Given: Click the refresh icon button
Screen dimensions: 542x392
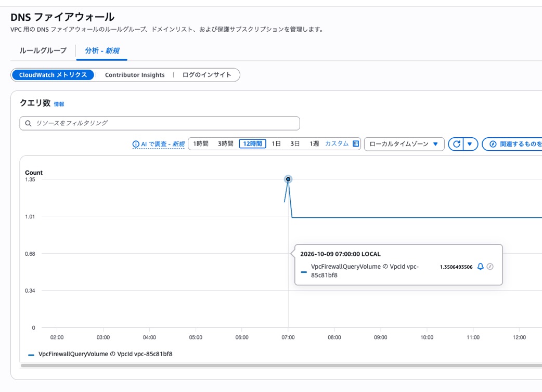Looking at the screenshot, I should coord(456,144).
